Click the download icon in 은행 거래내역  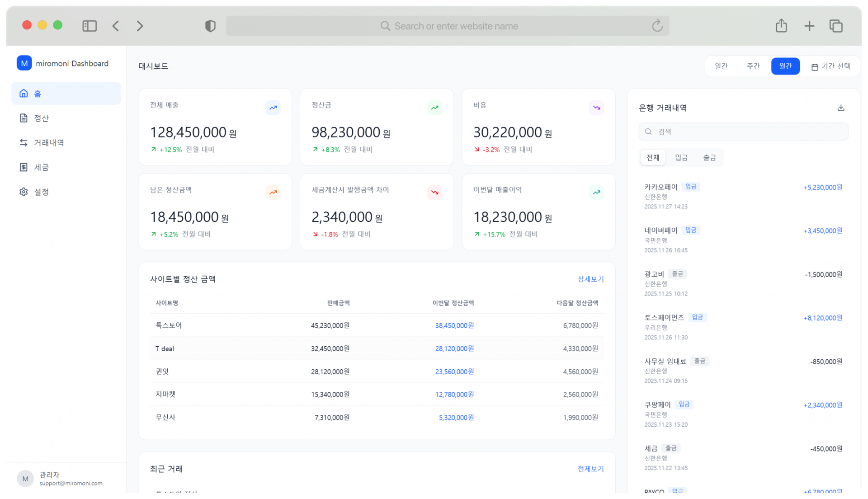[840, 108]
